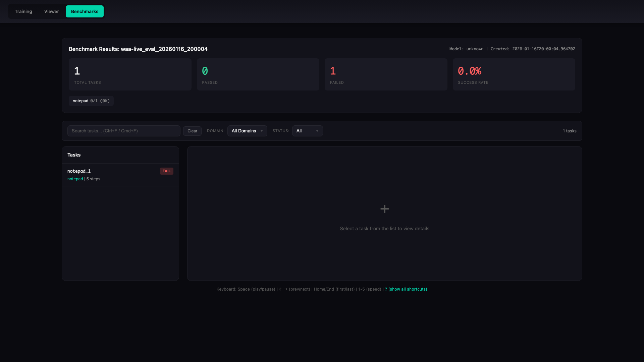
Task: Switch to the Viewer tab
Action: pyautogui.click(x=51, y=11)
